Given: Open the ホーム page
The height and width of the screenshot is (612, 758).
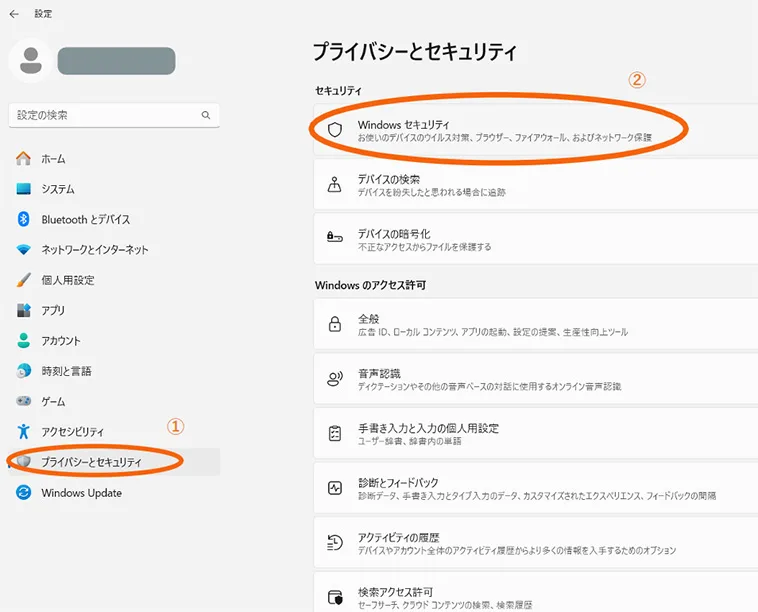Looking at the screenshot, I should [x=114, y=159].
